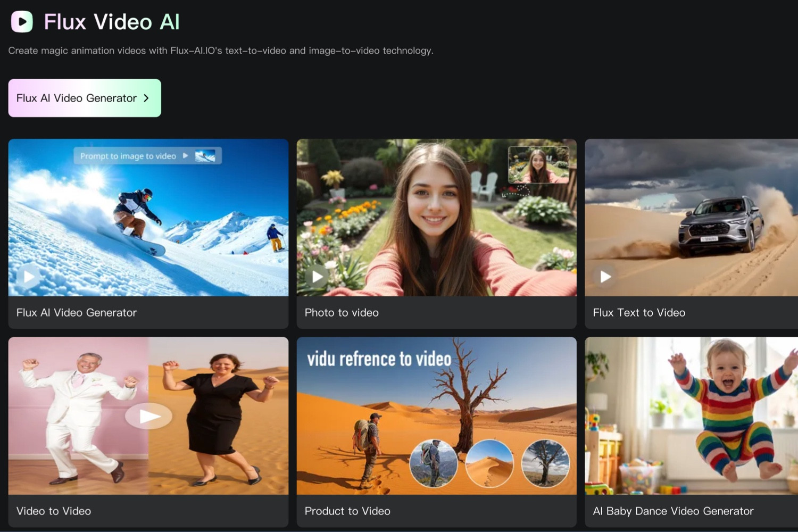The width and height of the screenshot is (798, 532).
Task: Click the picture-in-picture selfie inset
Action: 538,164
